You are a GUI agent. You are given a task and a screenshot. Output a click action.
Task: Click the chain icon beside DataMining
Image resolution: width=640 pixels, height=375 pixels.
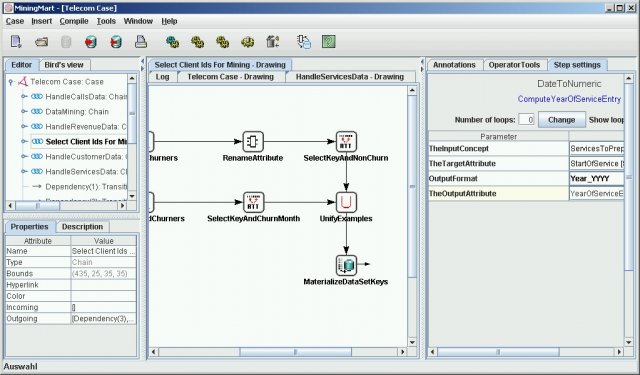point(37,111)
